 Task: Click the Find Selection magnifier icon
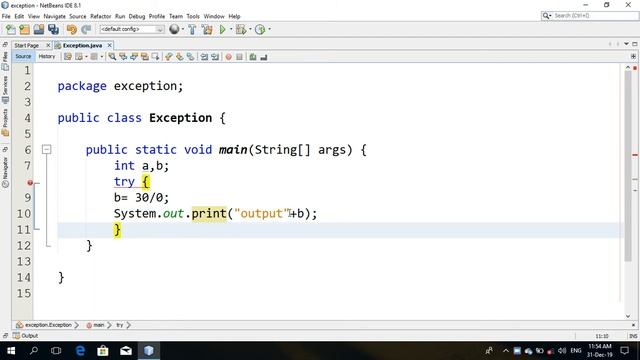click(x=112, y=57)
